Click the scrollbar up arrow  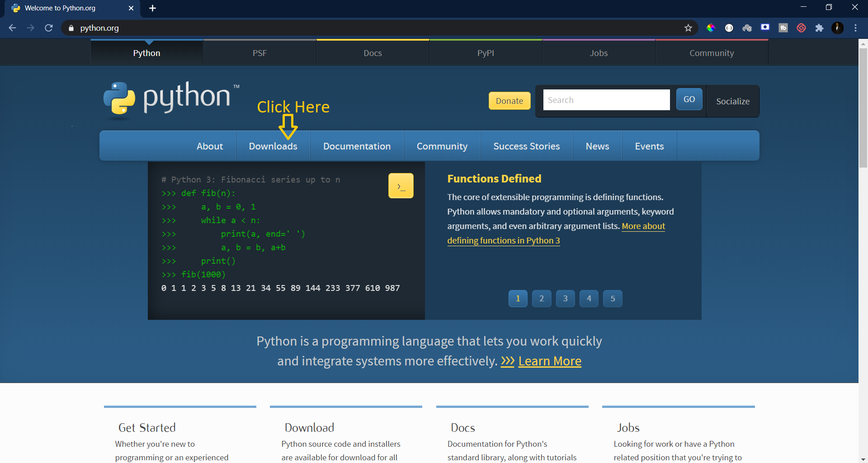coord(863,43)
